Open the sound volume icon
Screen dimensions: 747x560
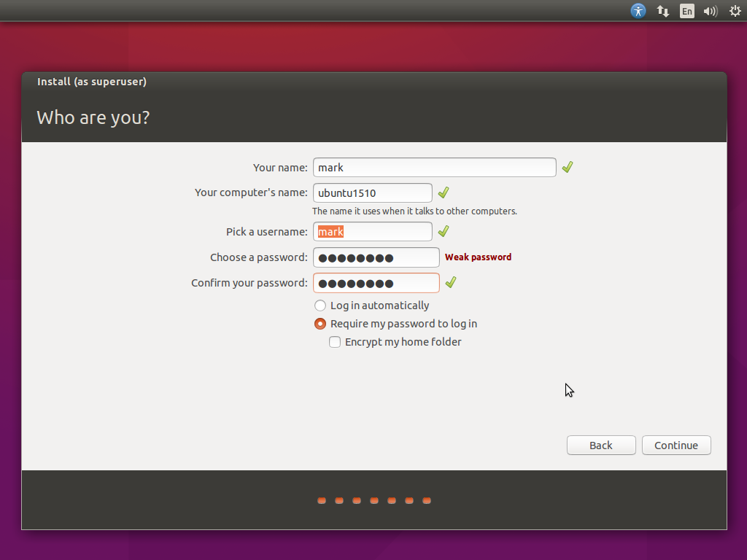click(x=710, y=11)
